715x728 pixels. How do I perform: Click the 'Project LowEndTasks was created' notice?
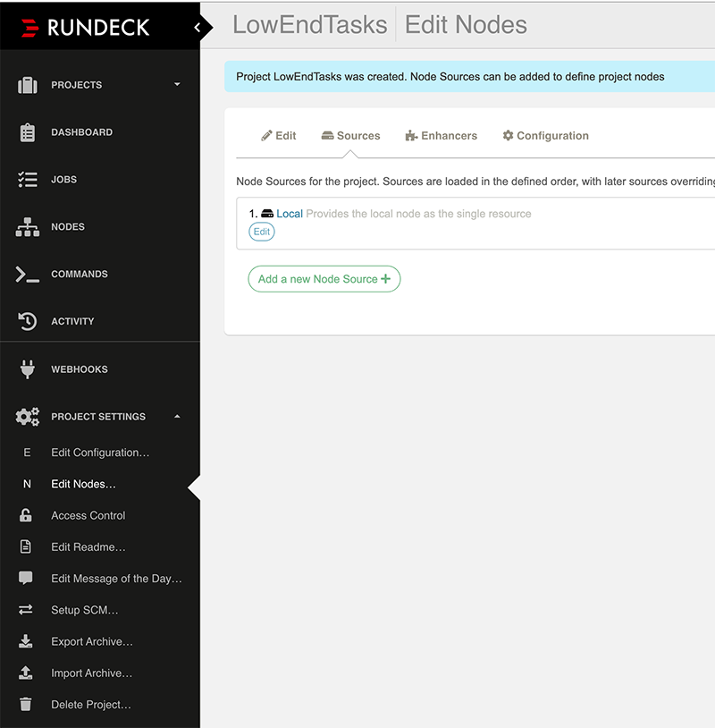point(450,77)
